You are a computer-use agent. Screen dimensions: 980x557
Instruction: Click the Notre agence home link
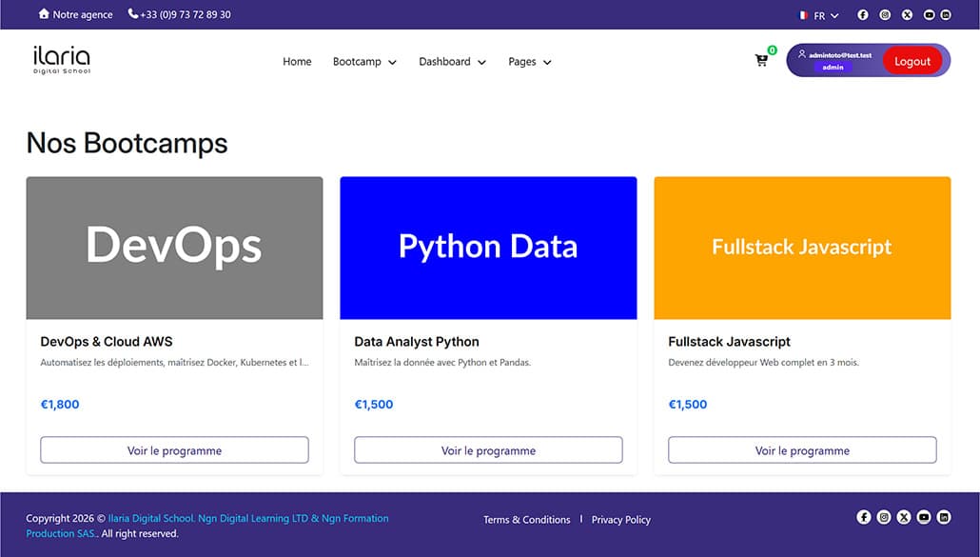75,14
